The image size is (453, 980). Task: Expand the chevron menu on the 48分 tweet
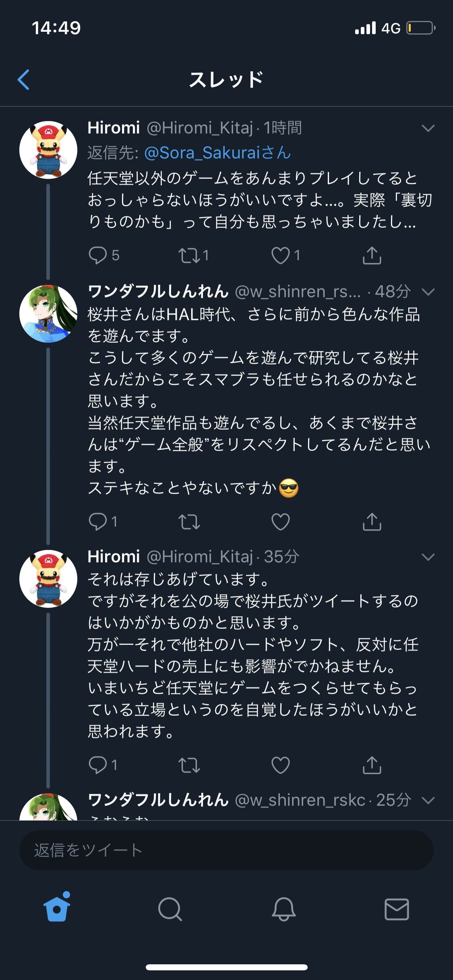tap(428, 292)
